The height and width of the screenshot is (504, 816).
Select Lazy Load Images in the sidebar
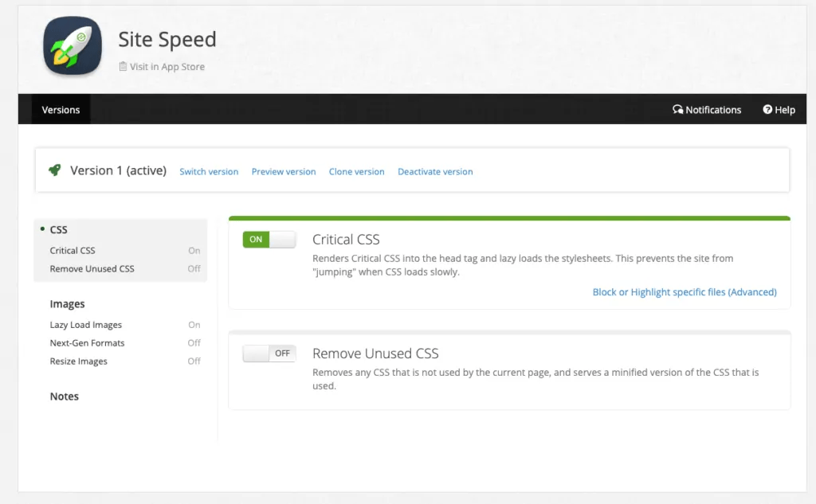pos(86,325)
